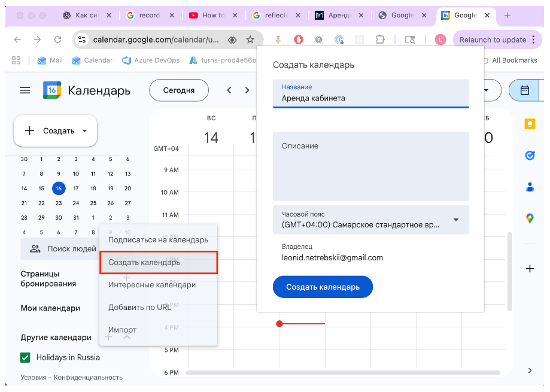Click the browser profile avatar
Screen dimensions: 550x392
441,38
